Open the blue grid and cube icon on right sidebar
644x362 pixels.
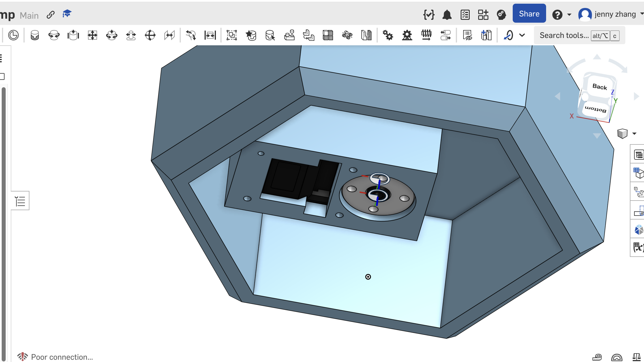[x=638, y=173]
